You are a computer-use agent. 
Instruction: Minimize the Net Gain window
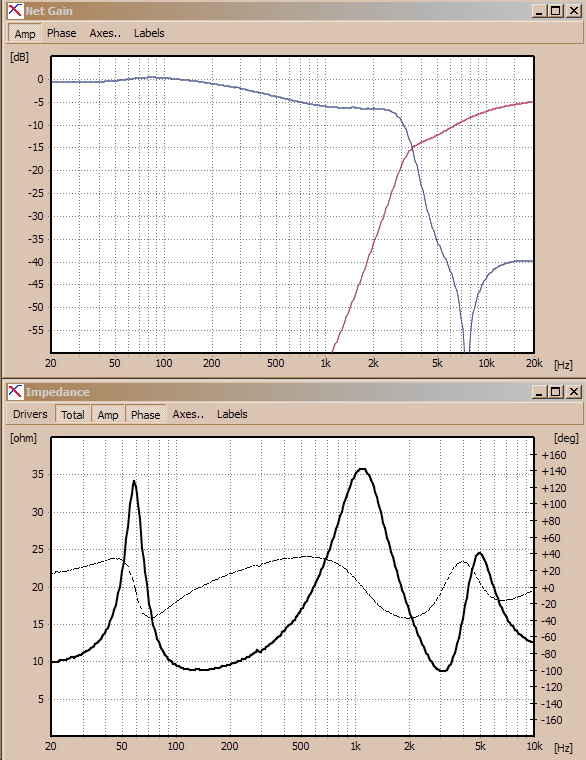click(539, 11)
